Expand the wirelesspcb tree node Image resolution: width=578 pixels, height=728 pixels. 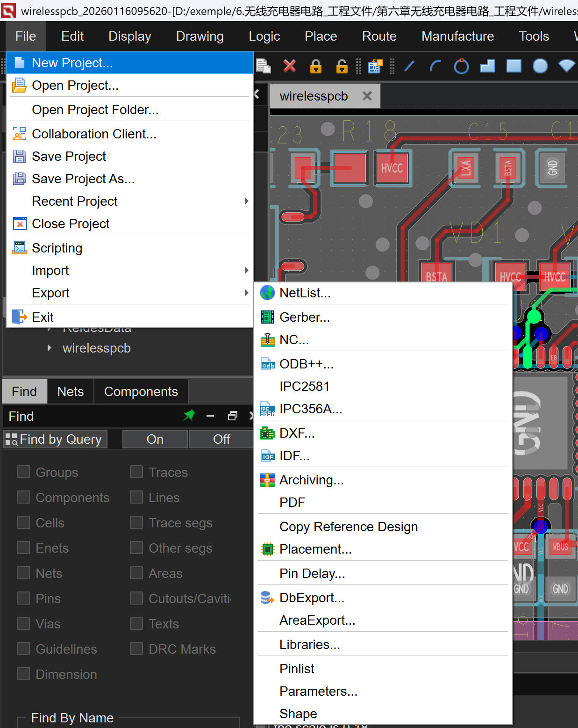(x=50, y=348)
